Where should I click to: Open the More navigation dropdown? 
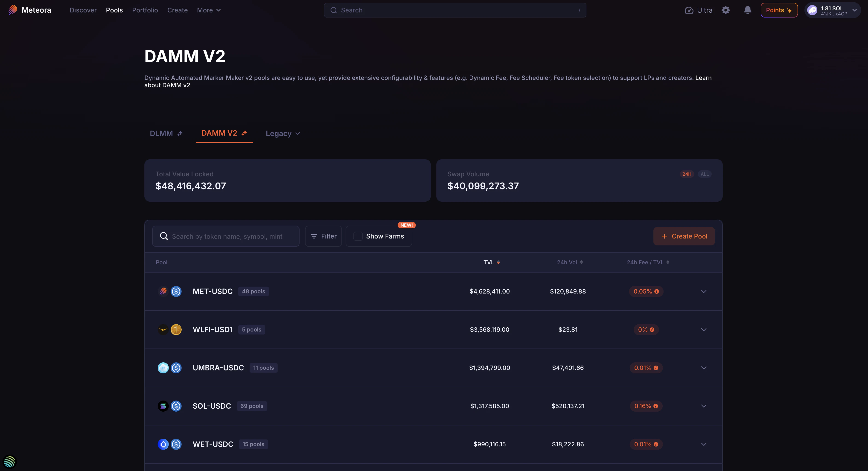(209, 10)
